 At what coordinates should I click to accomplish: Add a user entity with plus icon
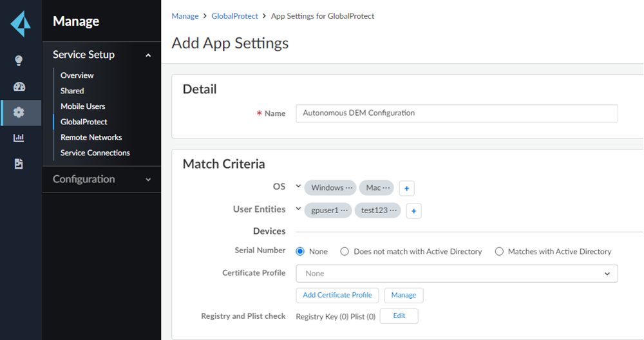tap(414, 211)
